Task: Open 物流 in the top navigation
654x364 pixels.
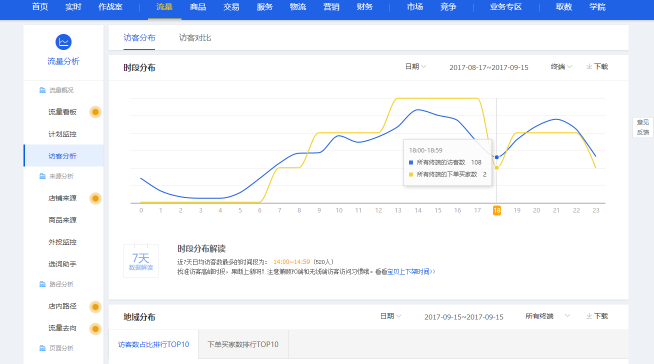Action: tap(298, 7)
